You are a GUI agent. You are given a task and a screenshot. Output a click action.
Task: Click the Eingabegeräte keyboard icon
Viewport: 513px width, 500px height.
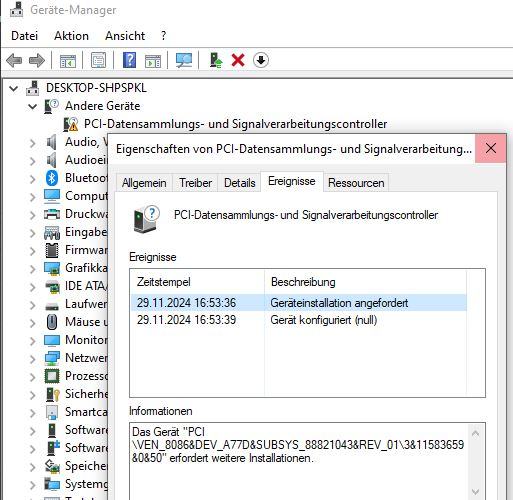pyautogui.click(x=52, y=233)
